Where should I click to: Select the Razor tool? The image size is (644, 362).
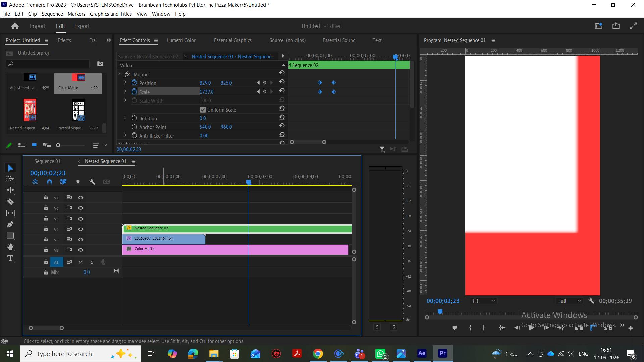10,202
